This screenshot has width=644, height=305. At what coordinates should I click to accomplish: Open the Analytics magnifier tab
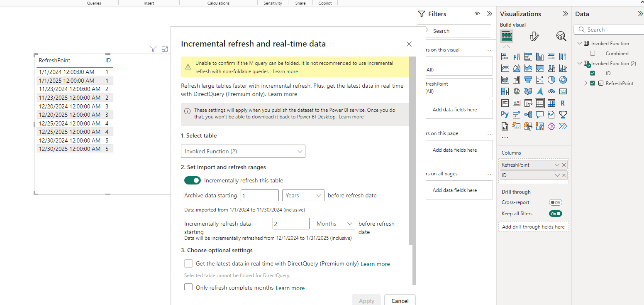click(x=561, y=37)
